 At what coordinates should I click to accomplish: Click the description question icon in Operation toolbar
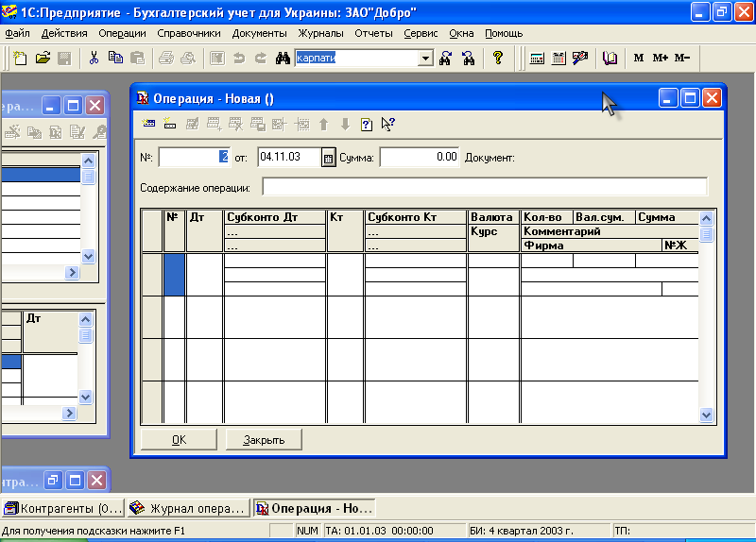pos(367,125)
